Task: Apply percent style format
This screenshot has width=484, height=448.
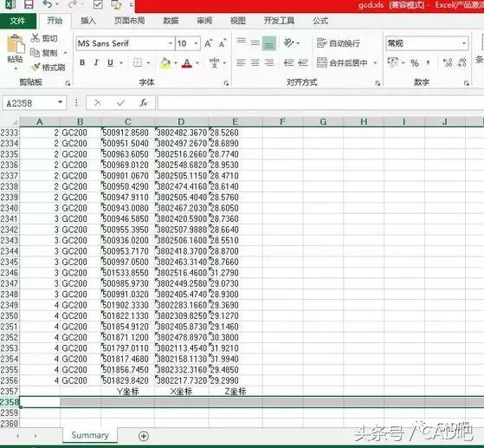Action: click(414, 63)
